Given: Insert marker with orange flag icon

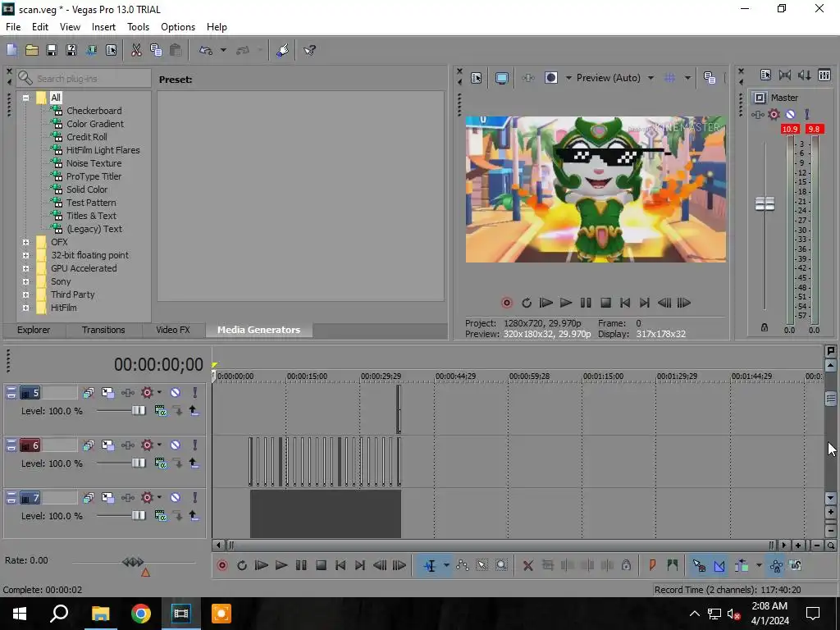Looking at the screenshot, I should [652, 566].
